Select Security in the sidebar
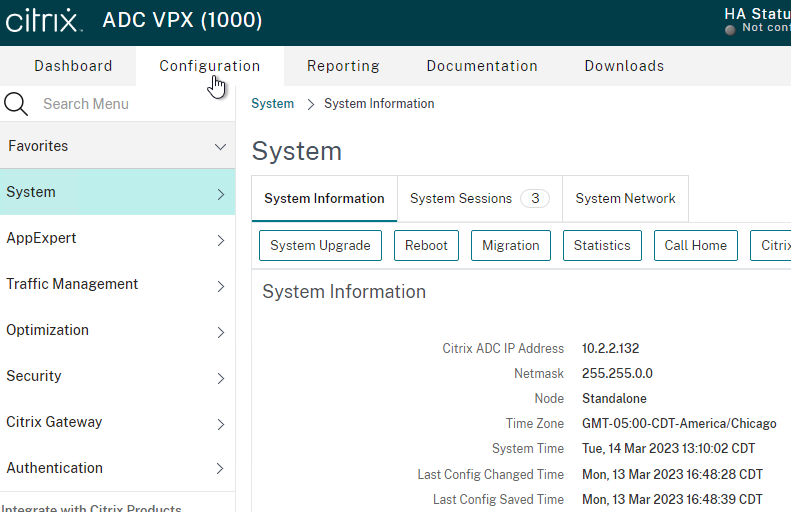Screen dimensions: 791x512 (118, 376)
